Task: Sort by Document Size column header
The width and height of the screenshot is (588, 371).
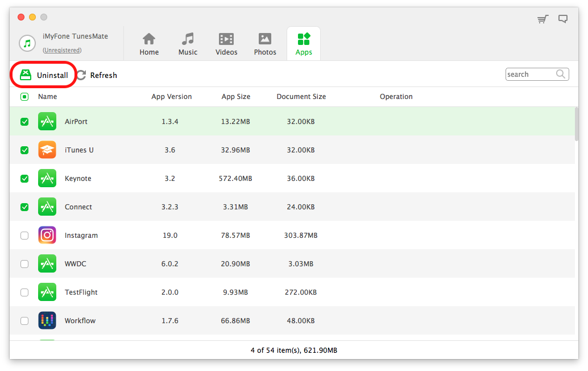Action: tap(301, 96)
